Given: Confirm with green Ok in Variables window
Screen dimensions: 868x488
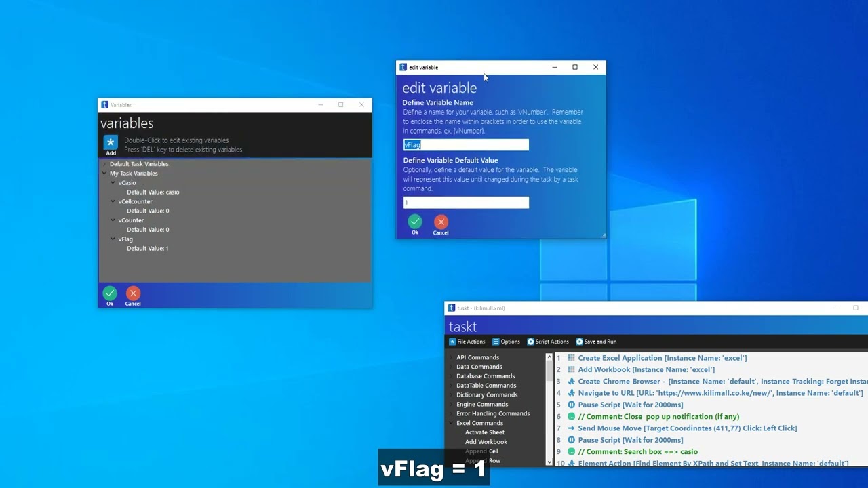Looking at the screenshot, I should (x=110, y=296).
